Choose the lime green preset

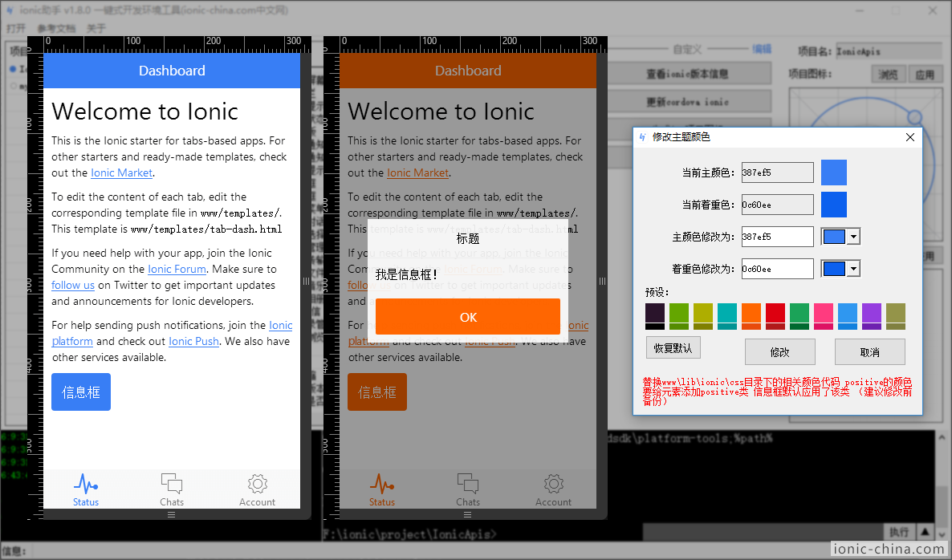pyautogui.click(x=679, y=317)
